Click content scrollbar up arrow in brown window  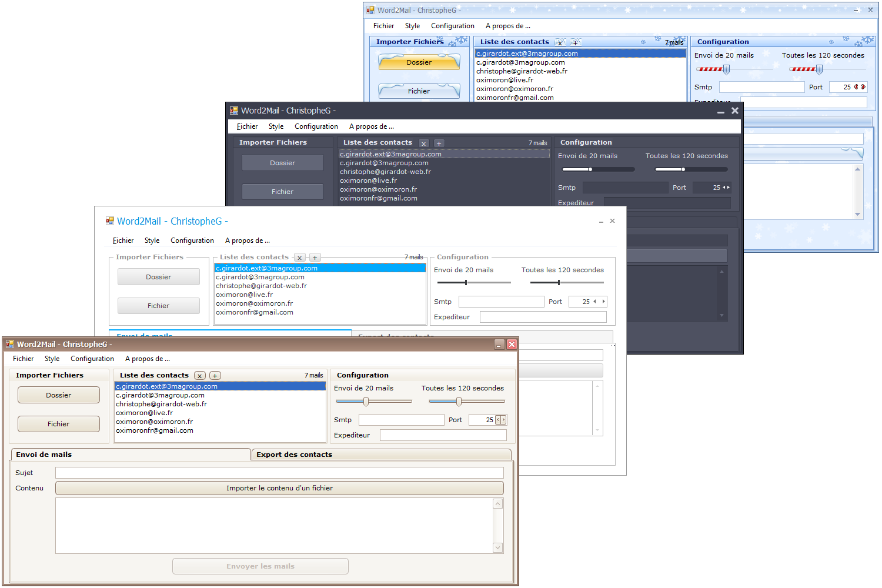coord(498,504)
